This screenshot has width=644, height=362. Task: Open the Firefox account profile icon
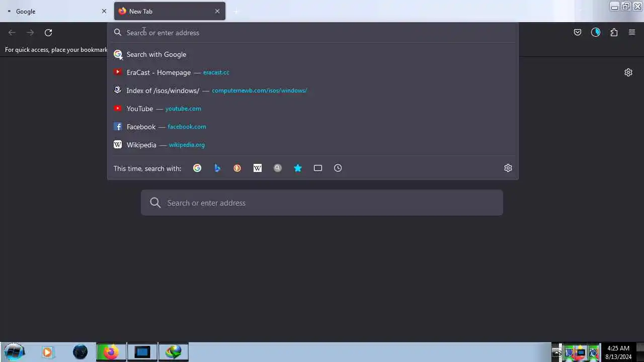[x=596, y=32]
